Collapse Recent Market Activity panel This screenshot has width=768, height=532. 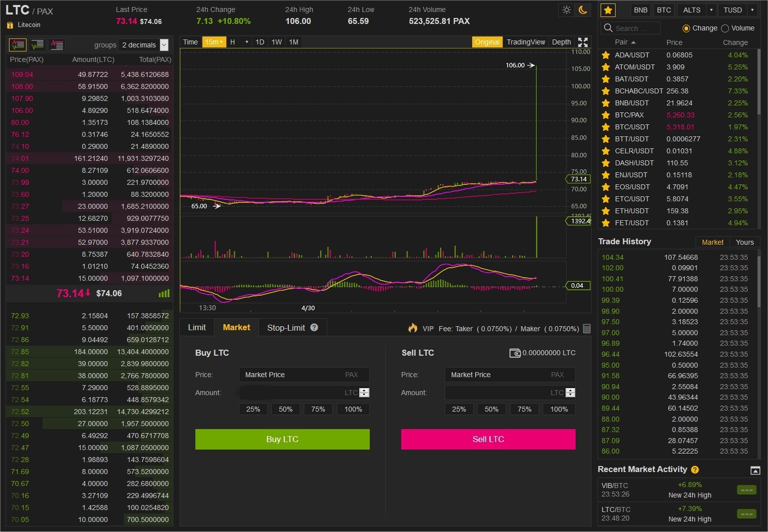click(755, 470)
